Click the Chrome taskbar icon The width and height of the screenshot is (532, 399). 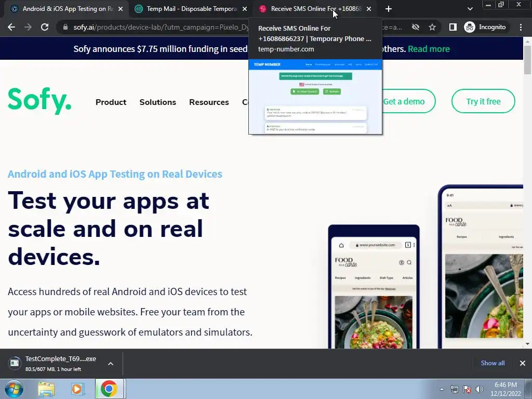point(109,389)
